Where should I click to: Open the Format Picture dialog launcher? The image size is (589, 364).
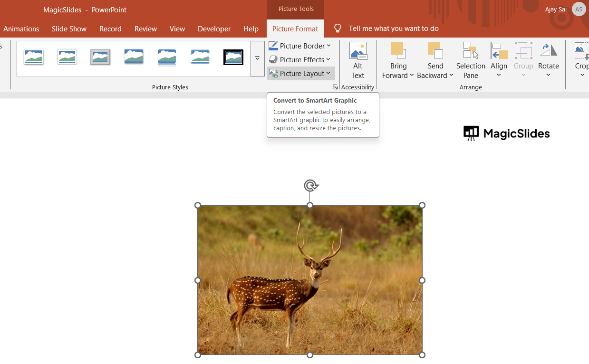[x=335, y=87]
